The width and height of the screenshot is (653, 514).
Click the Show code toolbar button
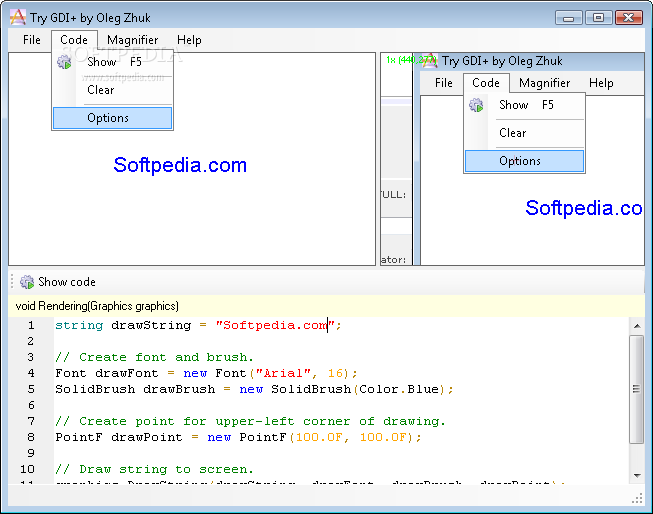tap(58, 282)
